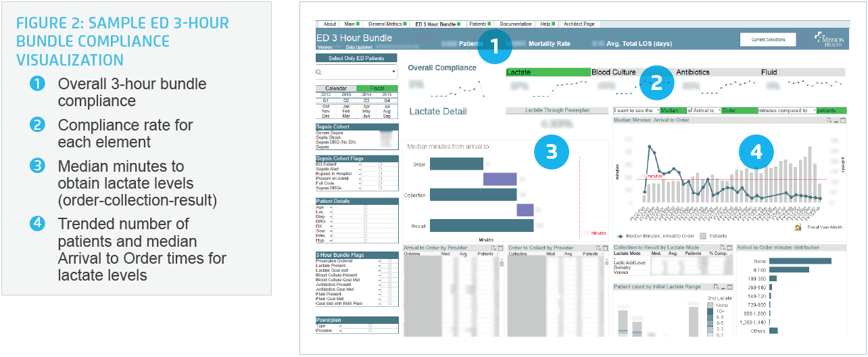Click the Current Selections button
Image resolution: width=868 pixels, height=357 pixels.
(768, 40)
